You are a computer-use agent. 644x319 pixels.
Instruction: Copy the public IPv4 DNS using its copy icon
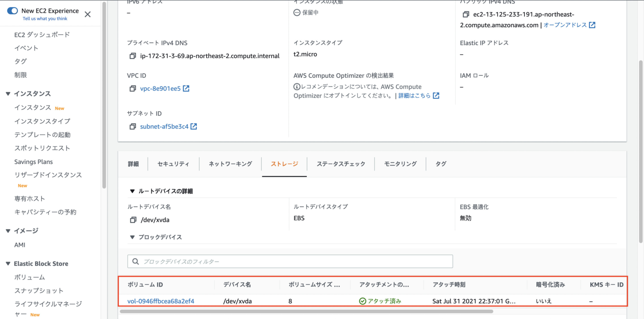tap(465, 14)
